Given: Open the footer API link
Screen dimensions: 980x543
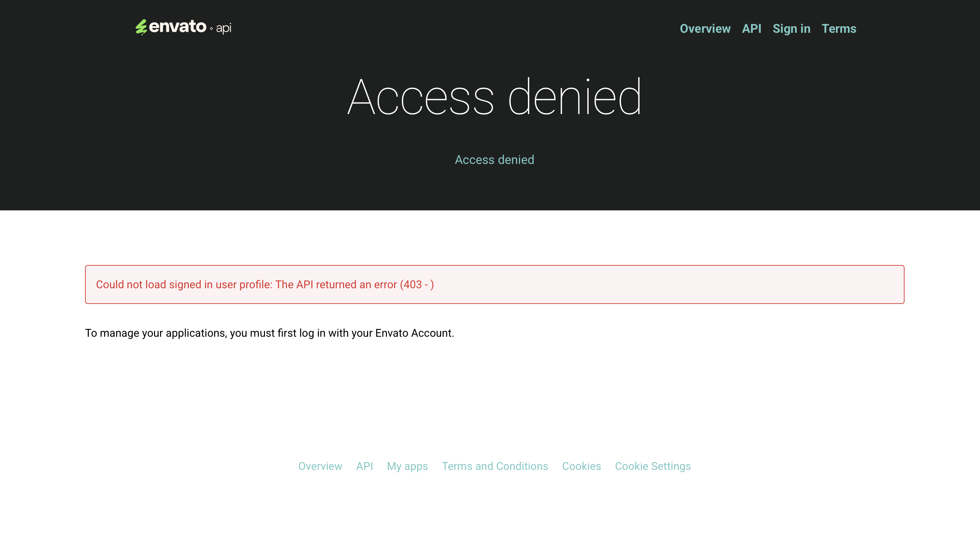Looking at the screenshot, I should [x=364, y=466].
